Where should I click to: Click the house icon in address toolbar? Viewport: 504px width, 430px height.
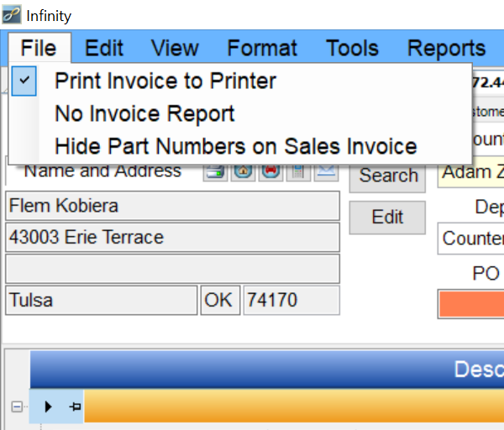[x=244, y=172]
